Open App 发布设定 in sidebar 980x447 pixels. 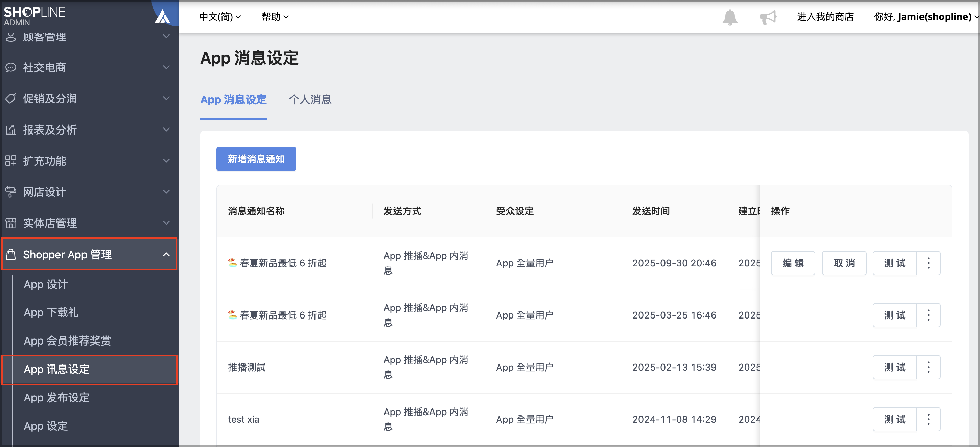[x=56, y=398]
